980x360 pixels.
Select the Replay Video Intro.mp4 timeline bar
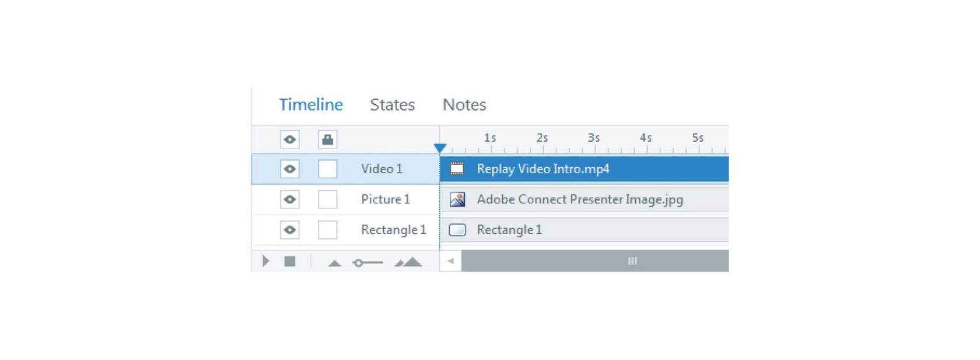[584, 169]
